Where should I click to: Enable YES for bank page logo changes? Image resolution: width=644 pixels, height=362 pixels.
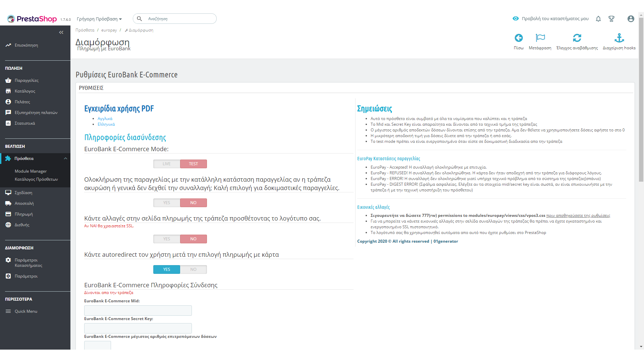(167, 239)
